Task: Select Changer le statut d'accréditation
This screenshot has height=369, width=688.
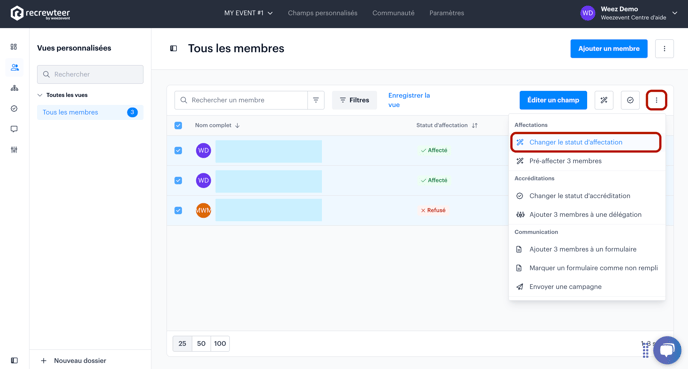Action: (587, 196)
